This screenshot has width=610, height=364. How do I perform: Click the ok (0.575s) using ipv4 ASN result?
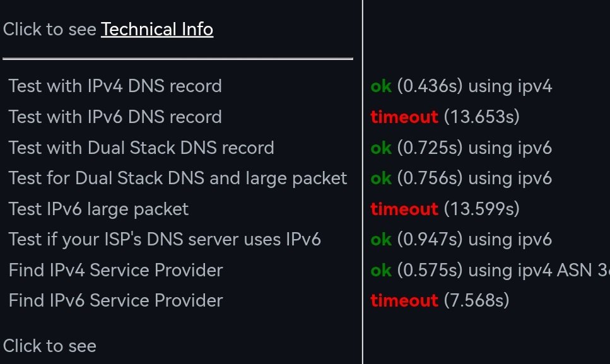coord(490,271)
